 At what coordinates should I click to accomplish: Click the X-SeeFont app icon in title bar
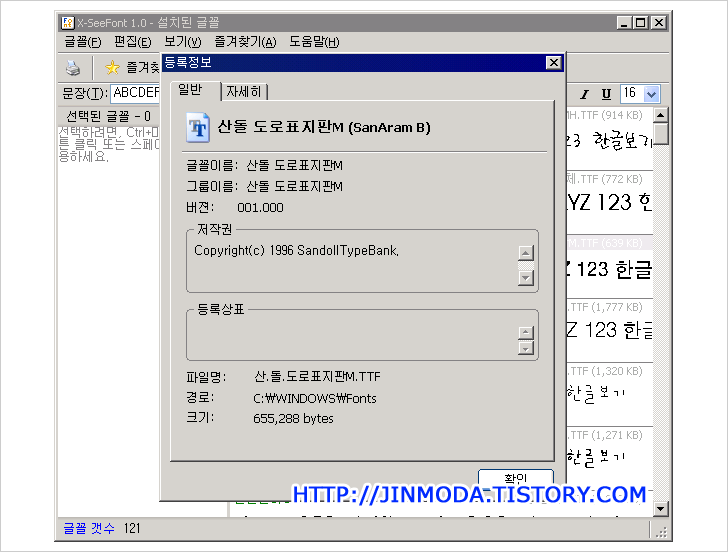pyautogui.click(x=68, y=22)
